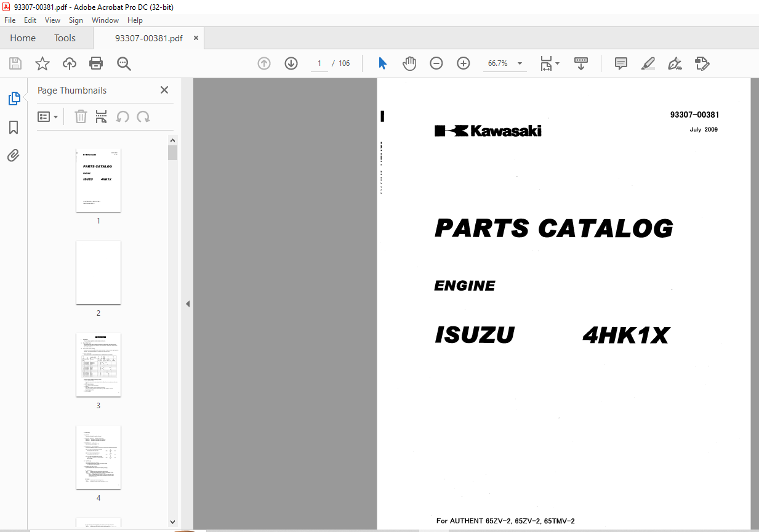Click the thumbnails panel scrollbar thumb
Viewport: 759px width, 532px height.
pyautogui.click(x=173, y=153)
